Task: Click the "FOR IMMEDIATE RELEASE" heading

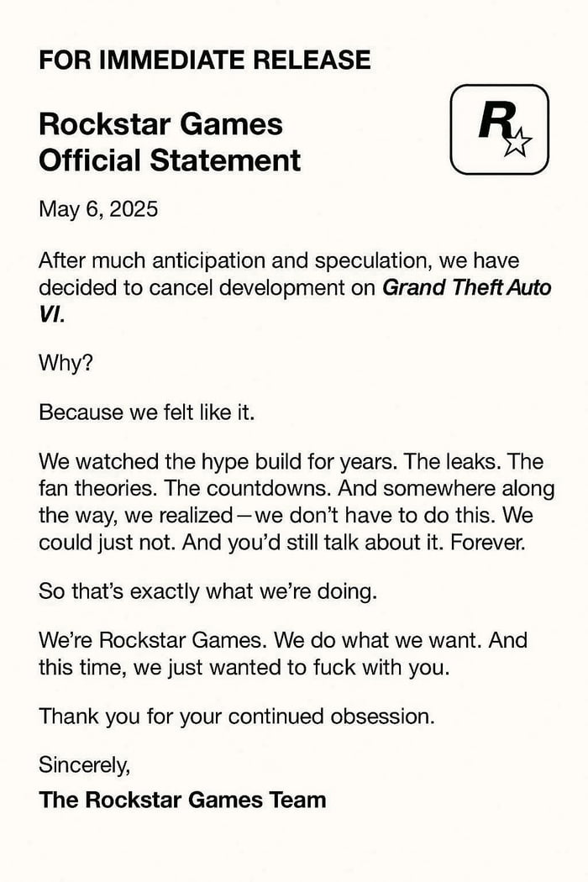Action: (204, 60)
